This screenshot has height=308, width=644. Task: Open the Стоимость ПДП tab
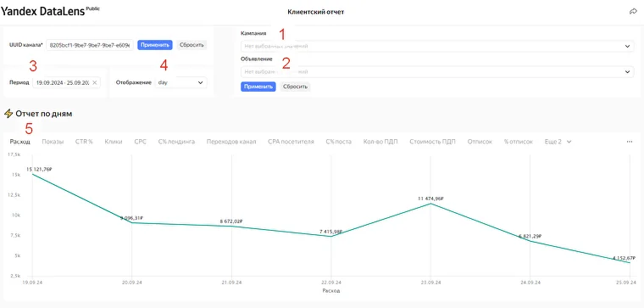point(432,142)
